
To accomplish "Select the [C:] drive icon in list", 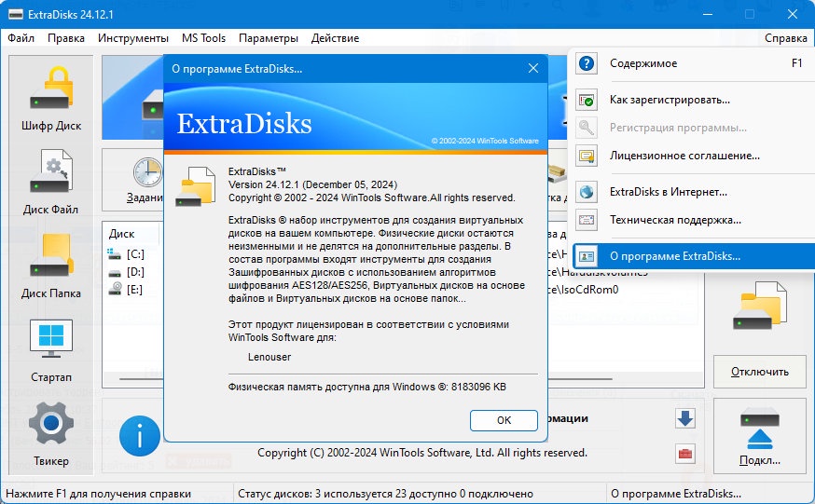I will click(x=114, y=253).
